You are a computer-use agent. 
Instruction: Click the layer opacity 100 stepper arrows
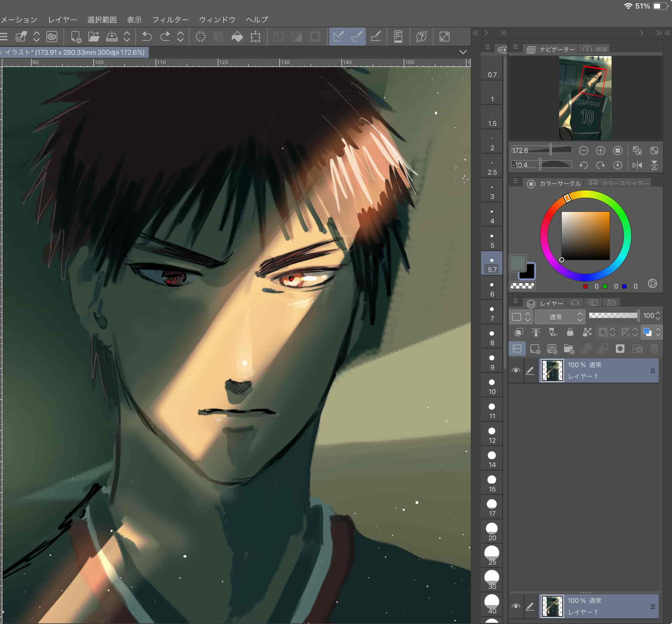pos(658,316)
